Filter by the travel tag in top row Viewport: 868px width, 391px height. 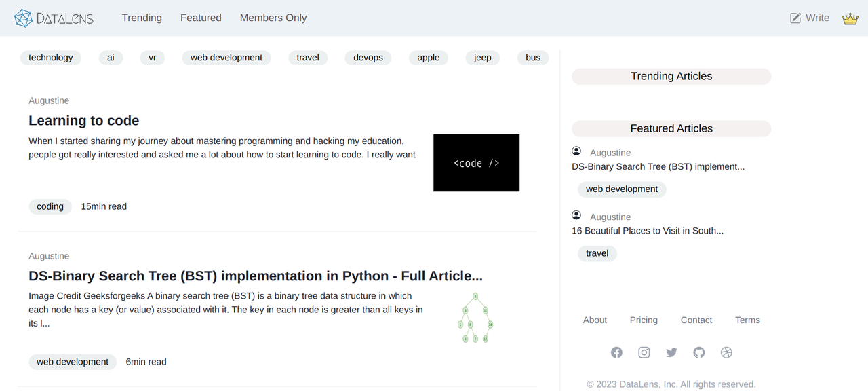(x=308, y=58)
